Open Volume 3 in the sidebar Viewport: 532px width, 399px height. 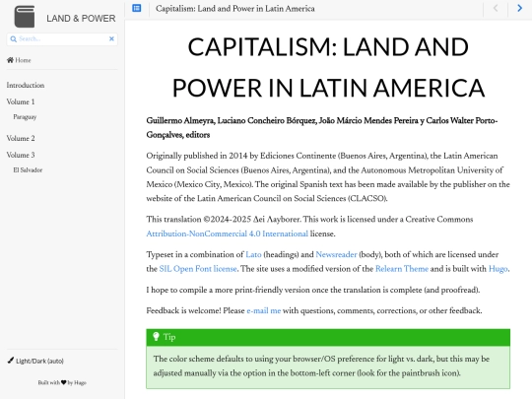[x=21, y=155]
